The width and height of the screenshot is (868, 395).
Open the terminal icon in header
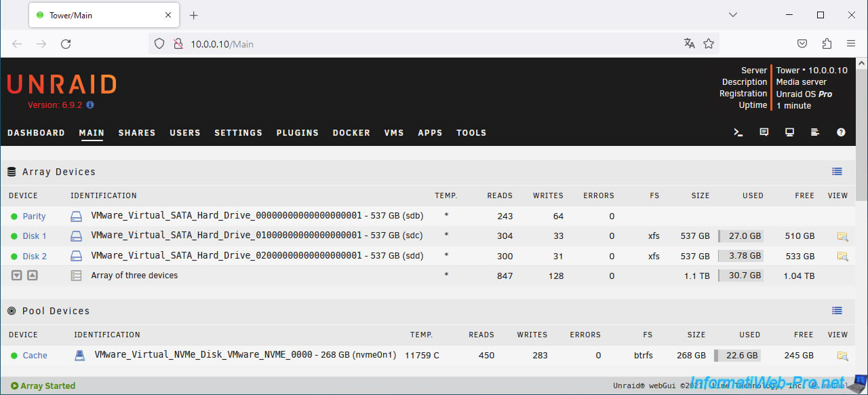[738, 132]
